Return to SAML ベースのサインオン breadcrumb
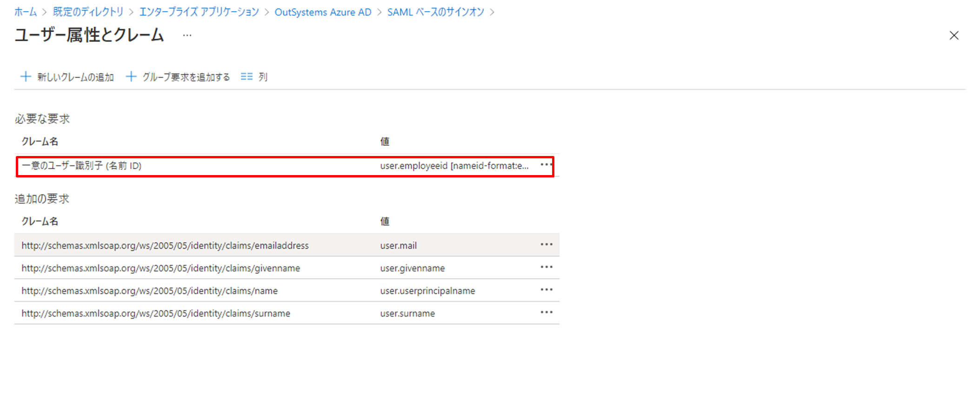 [x=435, y=12]
